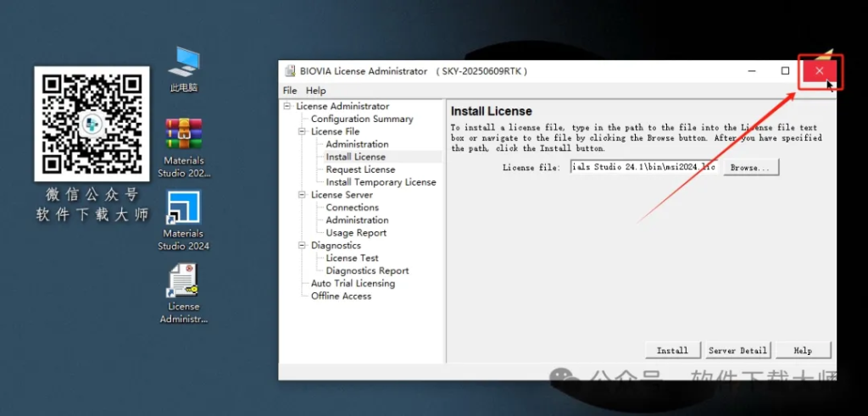Close the BIOVIA License Administrator window
Viewport: 868px width, 416px height.
[x=819, y=71]
